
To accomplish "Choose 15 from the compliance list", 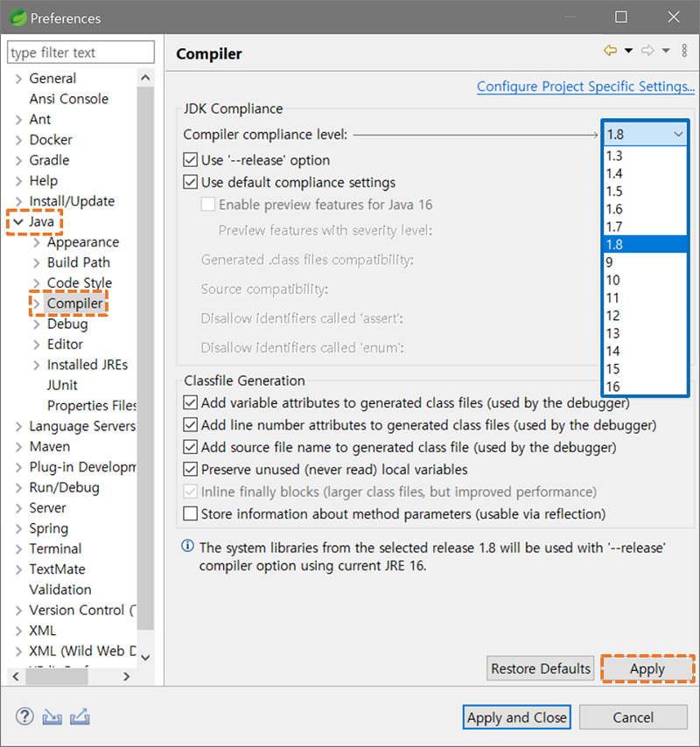I will pos(645,369).
